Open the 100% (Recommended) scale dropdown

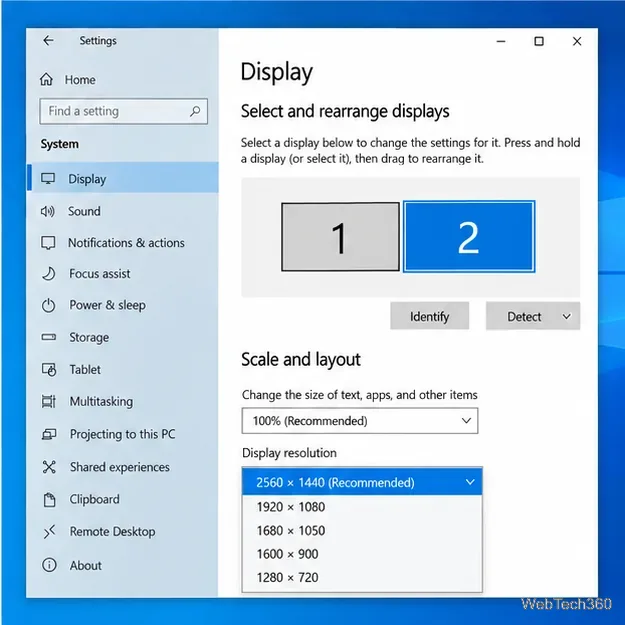tap(360, 421)
